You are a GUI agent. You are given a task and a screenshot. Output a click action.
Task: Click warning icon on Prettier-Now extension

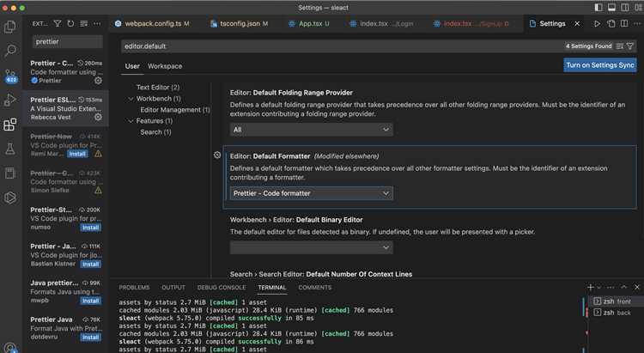[x=98, y=154]
